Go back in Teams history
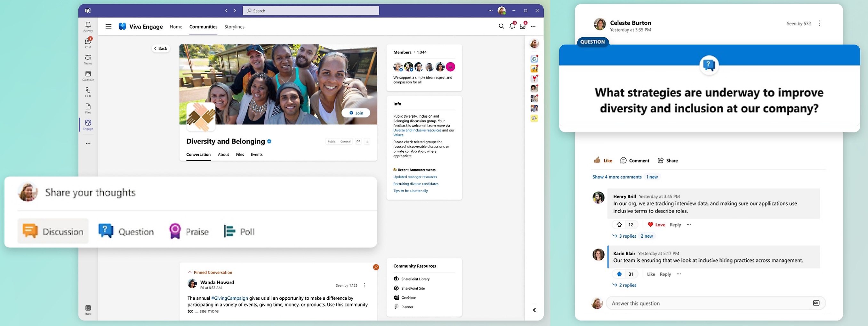 [226, 11]
